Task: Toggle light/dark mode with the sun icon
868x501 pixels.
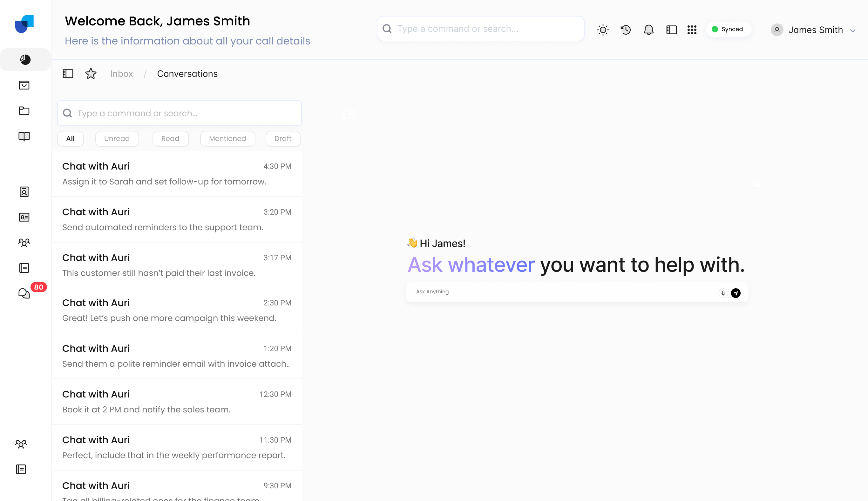Action: point(602,30)
